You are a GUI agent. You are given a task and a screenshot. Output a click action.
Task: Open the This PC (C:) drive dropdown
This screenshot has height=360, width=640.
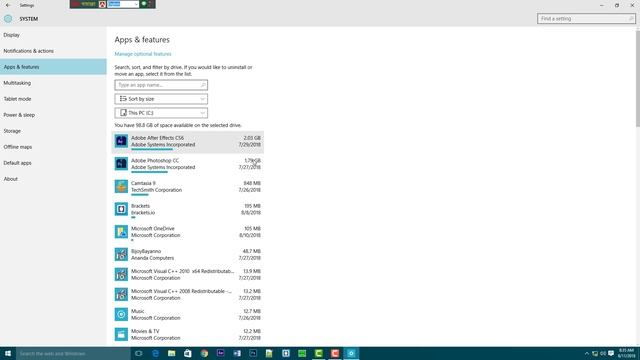click(x=161, y=113)
